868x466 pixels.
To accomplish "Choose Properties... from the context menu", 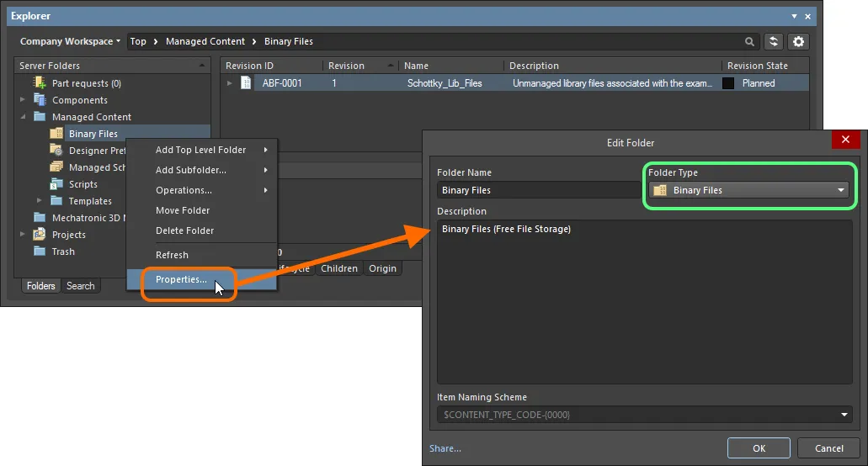I will point(181,279).
